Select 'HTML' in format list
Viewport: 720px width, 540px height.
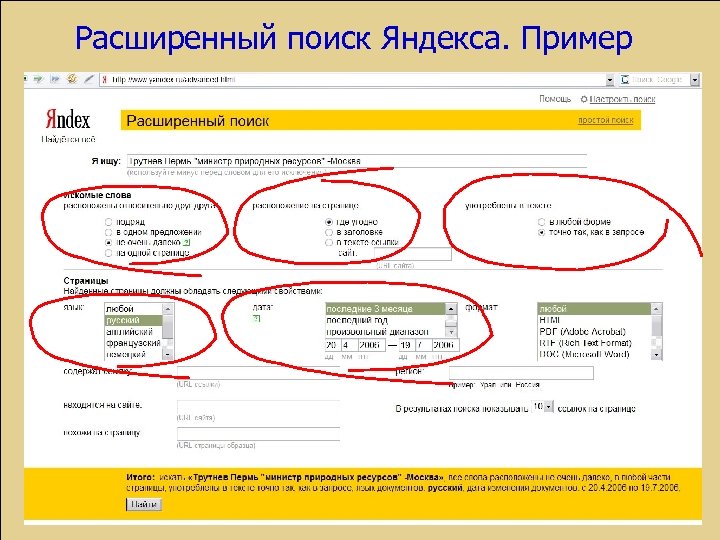point(595,320)
